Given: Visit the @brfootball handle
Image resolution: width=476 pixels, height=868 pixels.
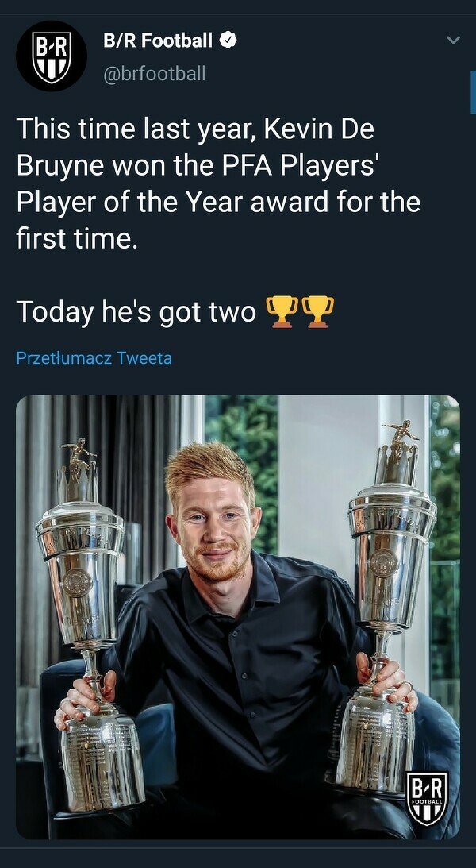Looking at the screenshot, I should coord(154,73).
